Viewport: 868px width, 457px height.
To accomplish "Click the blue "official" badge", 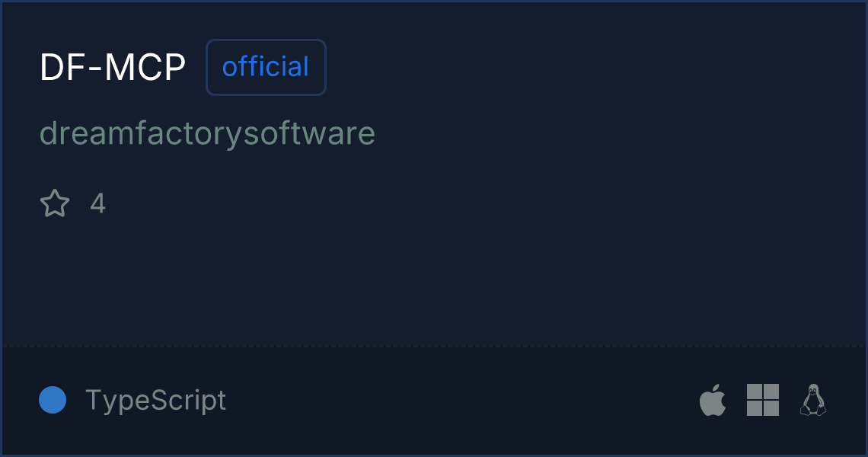I will coord(266,67).
